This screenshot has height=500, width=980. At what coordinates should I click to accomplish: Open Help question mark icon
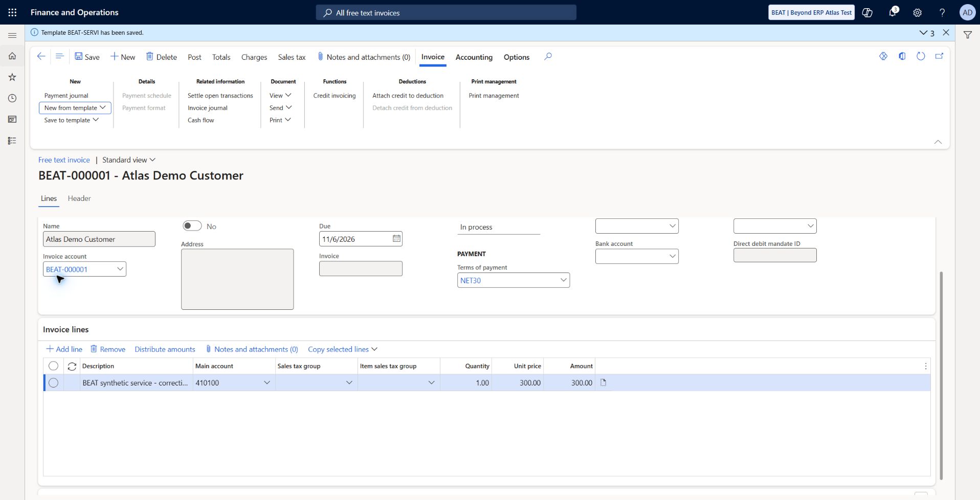[x=942, y=12]
